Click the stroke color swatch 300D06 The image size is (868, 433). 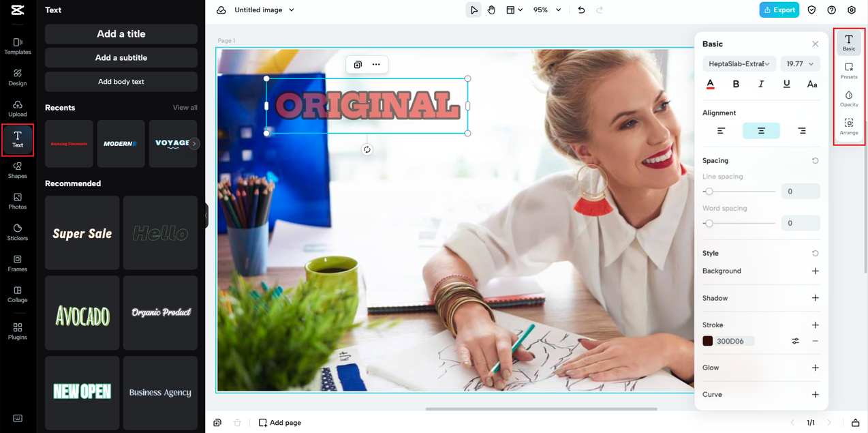[708, 341]
